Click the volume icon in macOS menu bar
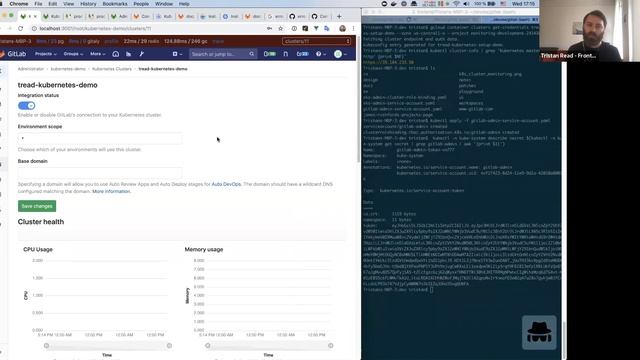Image resolution: width=640 pixels, height=360 pixels. pos(466,4)
